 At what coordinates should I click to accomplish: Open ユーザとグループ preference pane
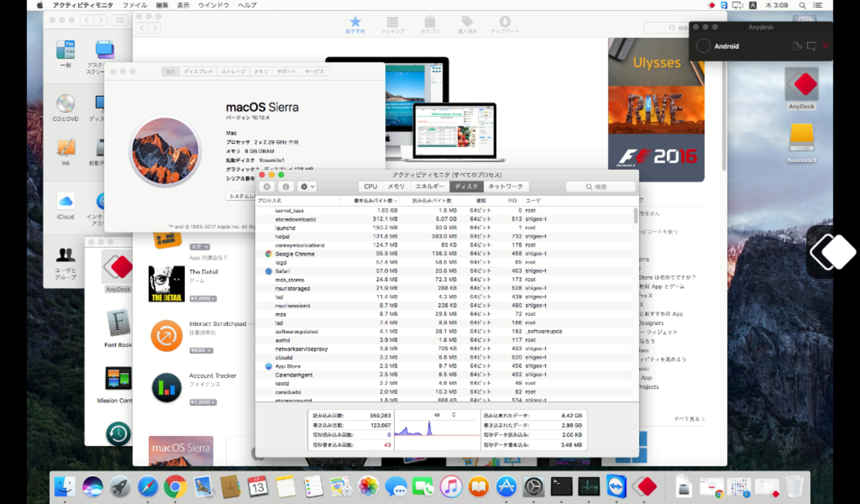[x=65, y=263]
